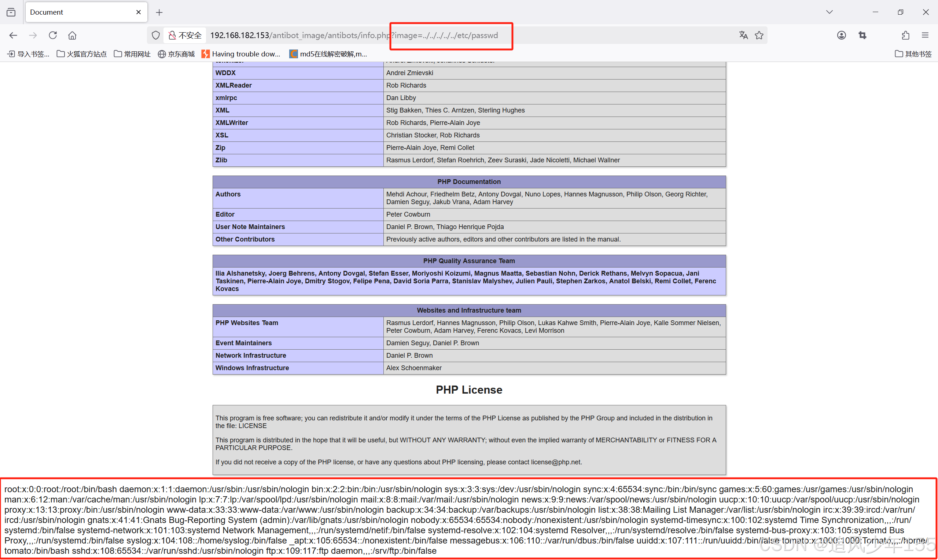Go to the browser home page

pos(72,36)
